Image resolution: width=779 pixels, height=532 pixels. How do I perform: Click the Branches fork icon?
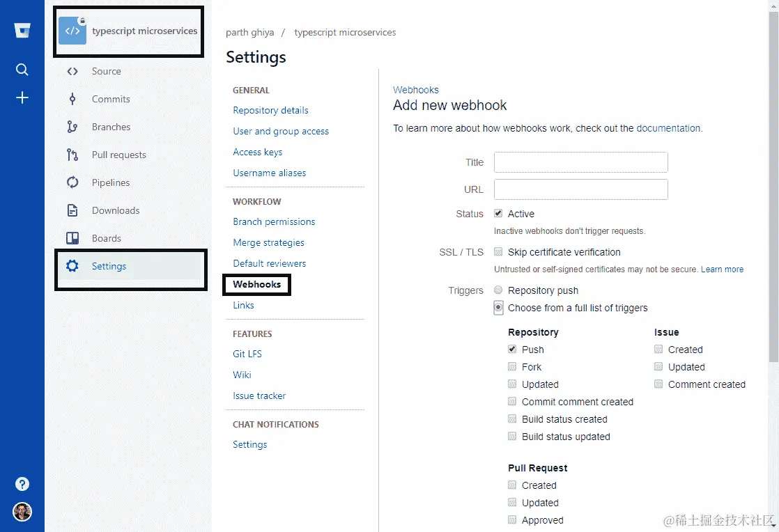click(72, 127)
